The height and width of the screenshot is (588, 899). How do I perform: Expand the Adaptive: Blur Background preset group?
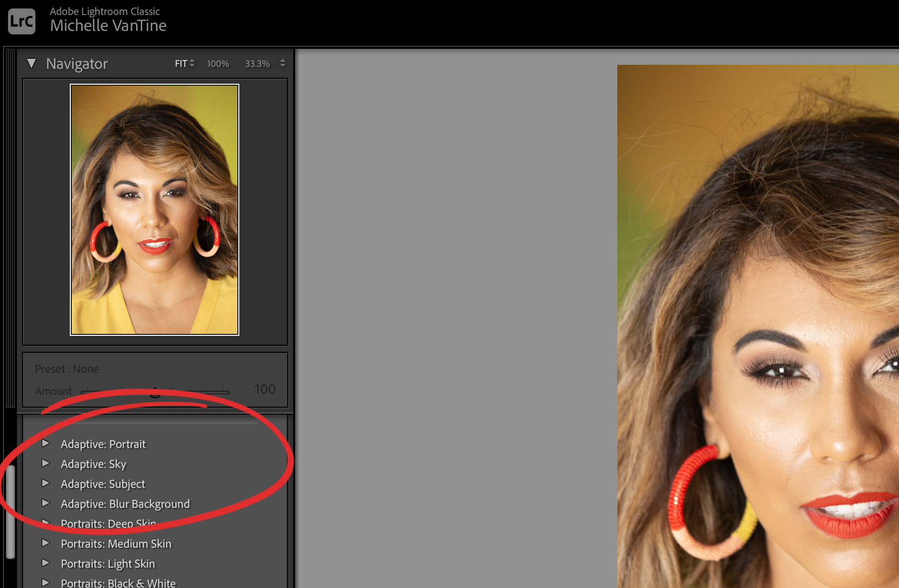point(47,503)
